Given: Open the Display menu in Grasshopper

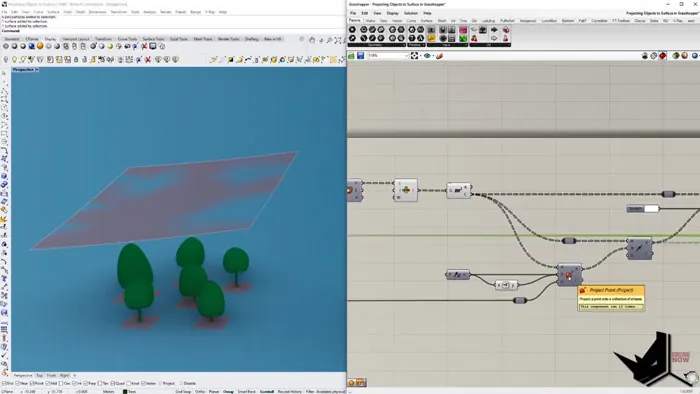Looking at the screenshot, I should 392,13.
